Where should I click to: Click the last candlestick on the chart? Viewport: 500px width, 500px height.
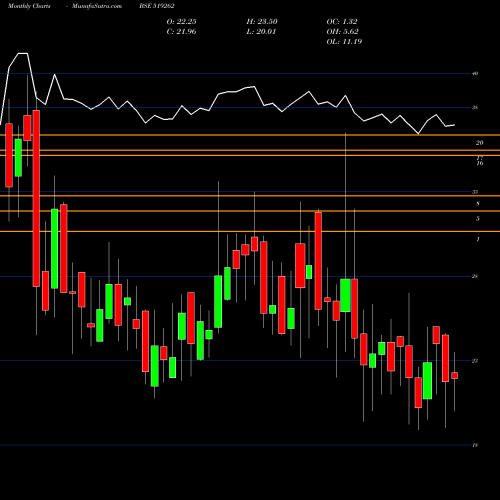pyautogui.click(x=455, y=376)
